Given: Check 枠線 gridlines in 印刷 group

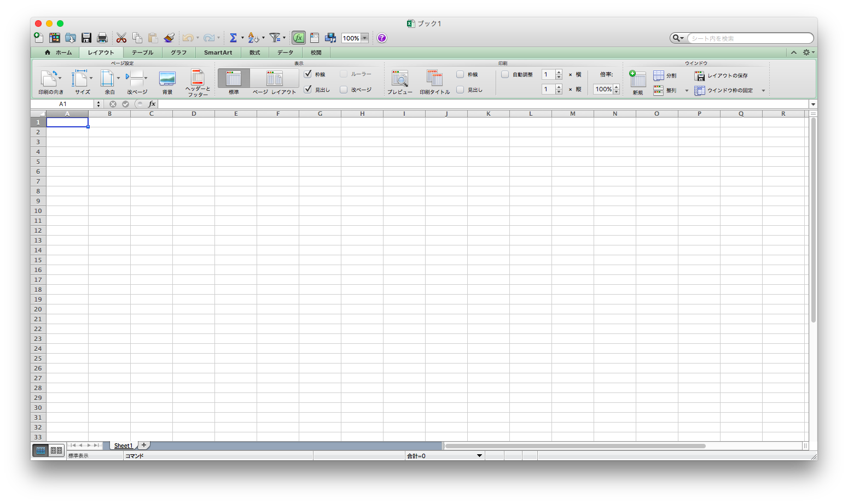Looking at the screenshot, I should pyautogui.click(x=460, y=74).
